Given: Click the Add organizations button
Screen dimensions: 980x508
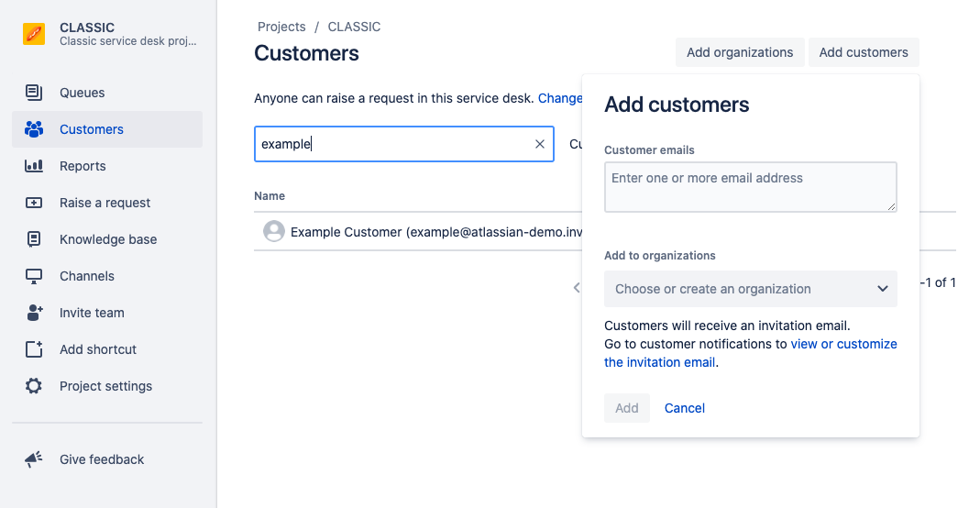Looking at the screenshot, I should [x=740, y=52].
